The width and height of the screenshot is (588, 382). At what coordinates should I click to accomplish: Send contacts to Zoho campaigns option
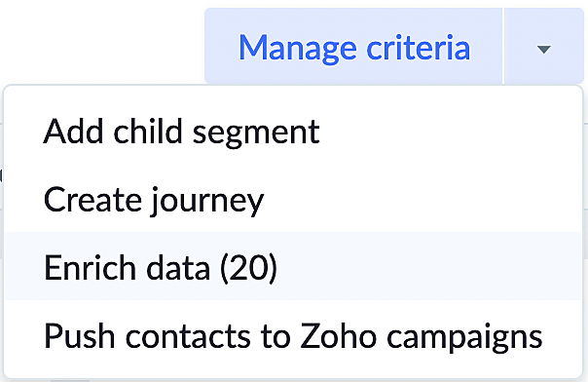tap(293, 335)
